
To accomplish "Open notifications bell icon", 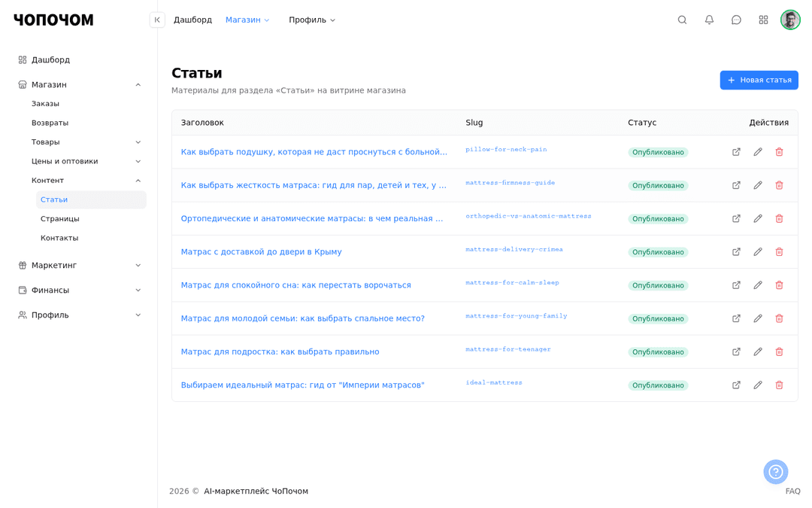I will [709, 20].
